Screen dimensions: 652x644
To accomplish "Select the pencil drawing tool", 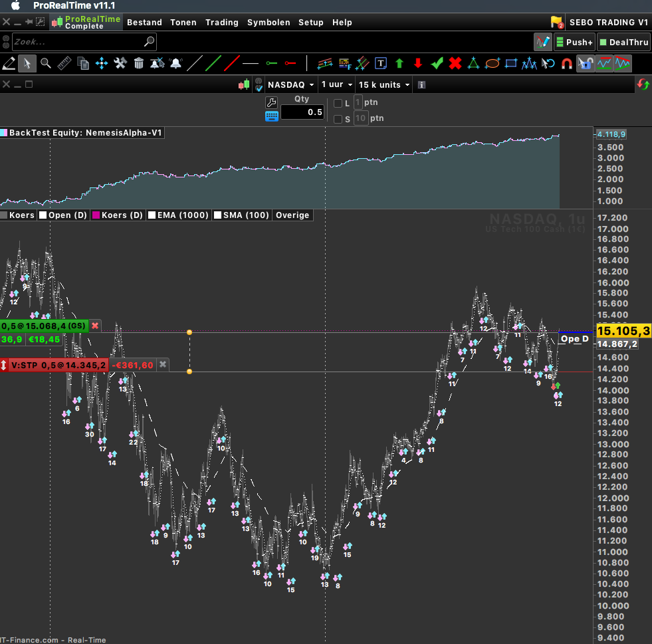I will coord(9,64).
